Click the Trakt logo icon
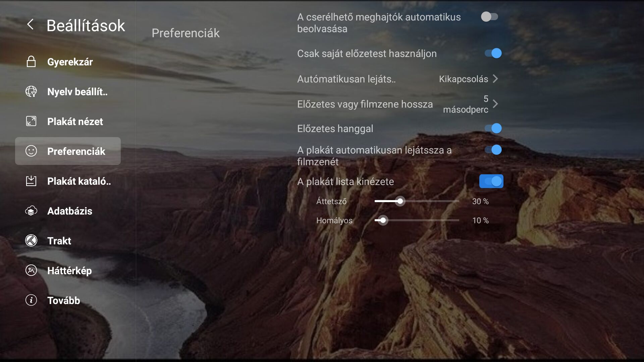Viewport: 644px width, 362px height. 31,240
